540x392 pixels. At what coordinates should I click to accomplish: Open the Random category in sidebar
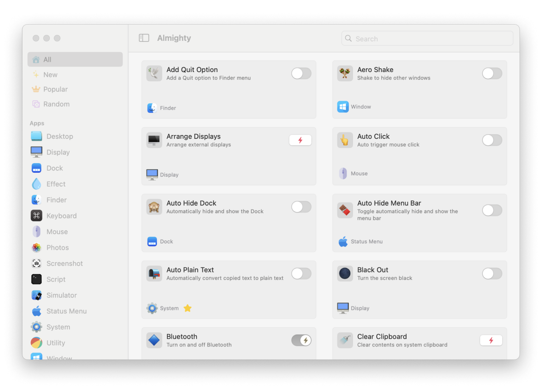tap(75, 104)
